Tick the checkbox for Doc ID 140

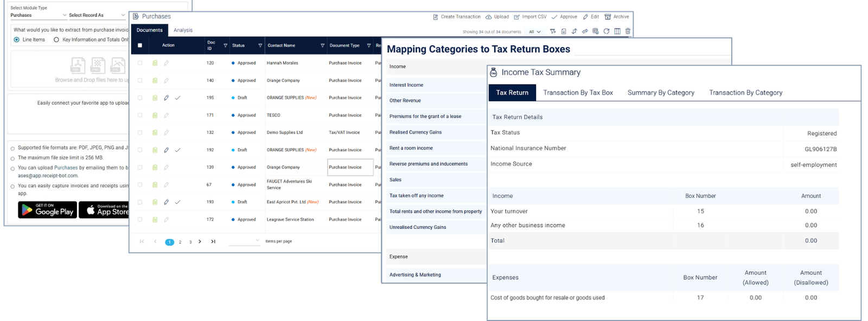coord(140,80)
